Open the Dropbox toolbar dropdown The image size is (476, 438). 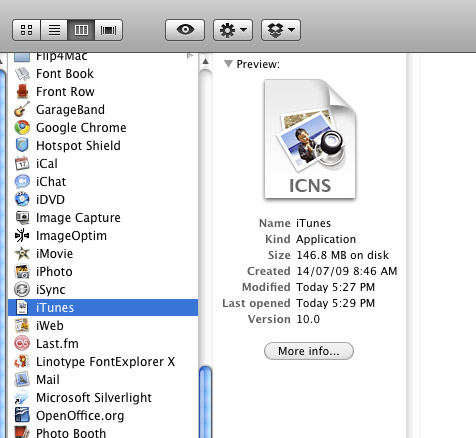(281, 30)
